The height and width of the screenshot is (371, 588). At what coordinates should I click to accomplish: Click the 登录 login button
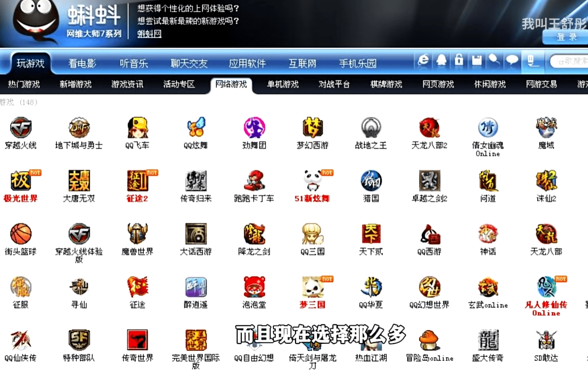pyautogui.click(x=566, y=37)
